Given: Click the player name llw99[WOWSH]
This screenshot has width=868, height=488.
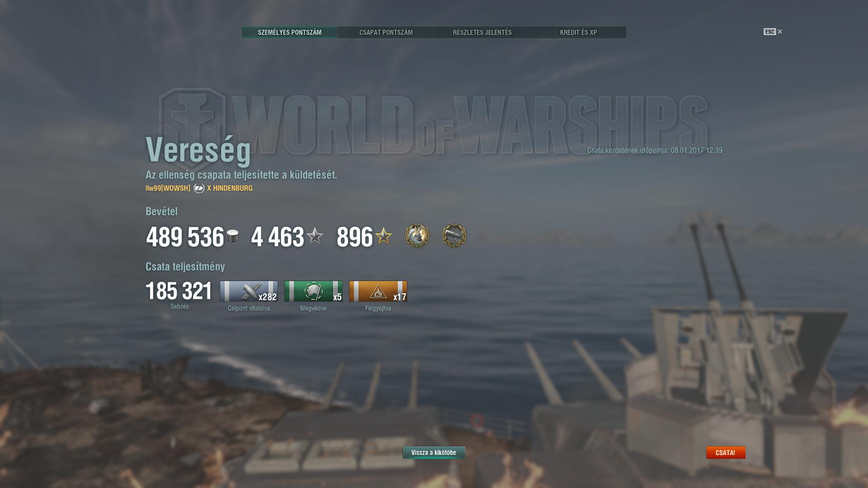Looking at the screenshot, I should [168, 188].
